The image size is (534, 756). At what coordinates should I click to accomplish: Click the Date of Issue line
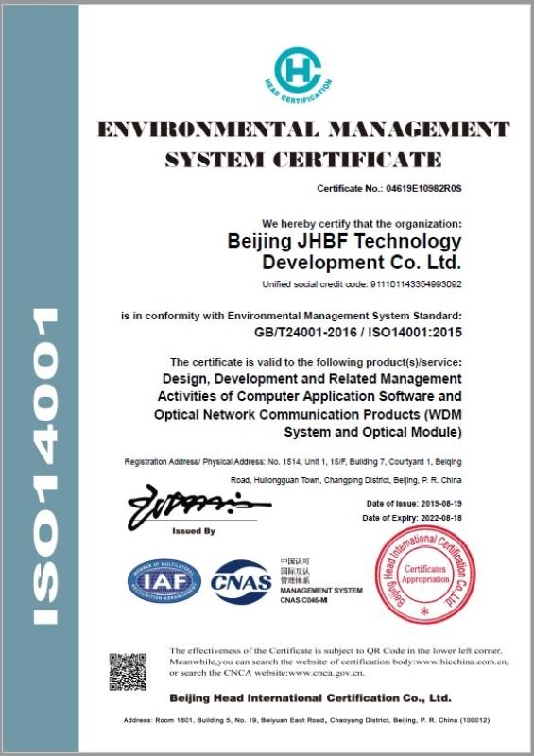pos(414,504)
